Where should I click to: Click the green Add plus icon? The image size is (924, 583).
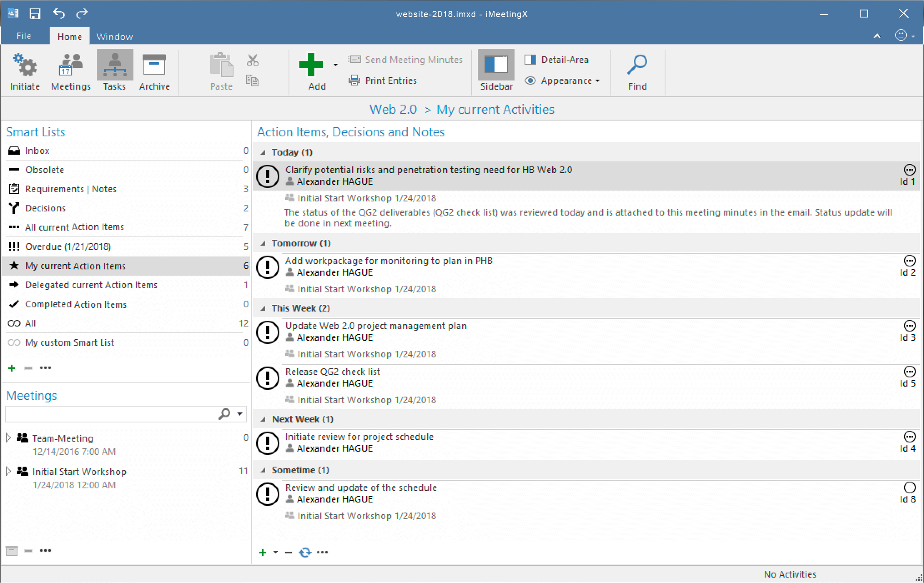pyautogui.click(x=311, y=65)
